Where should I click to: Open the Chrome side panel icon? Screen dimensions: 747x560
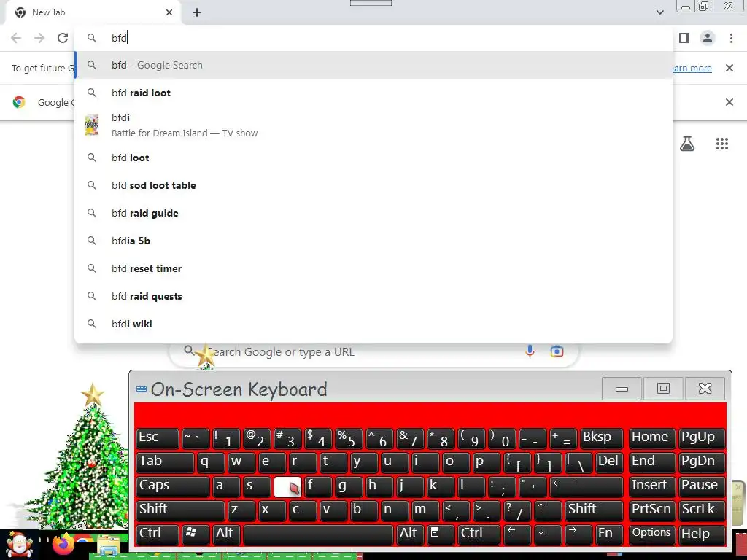pos(684,38)
